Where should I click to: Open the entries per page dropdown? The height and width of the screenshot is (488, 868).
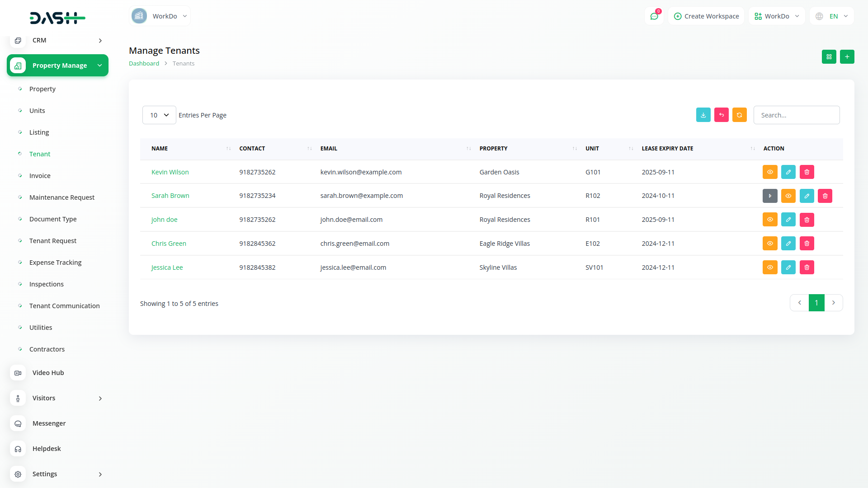(159, 115)
